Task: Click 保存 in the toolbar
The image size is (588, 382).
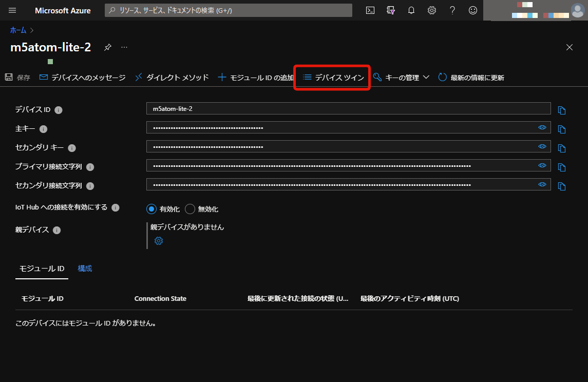Action: click(17, 78)
